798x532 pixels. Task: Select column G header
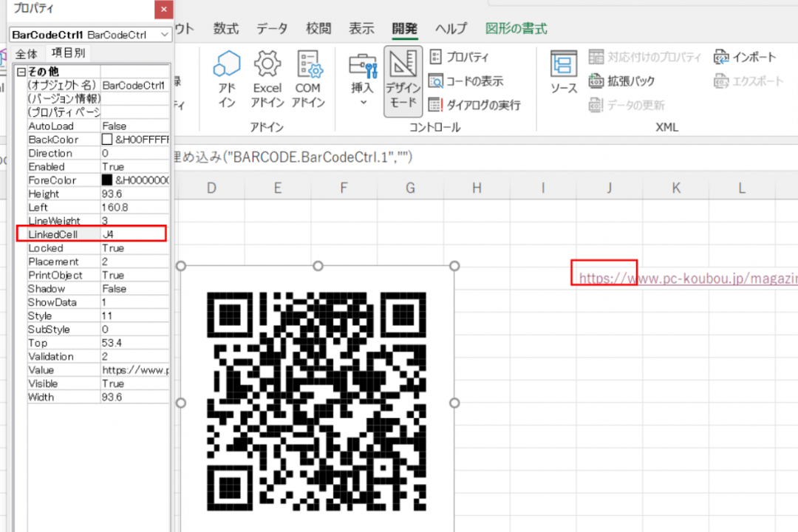click(410, 188)
